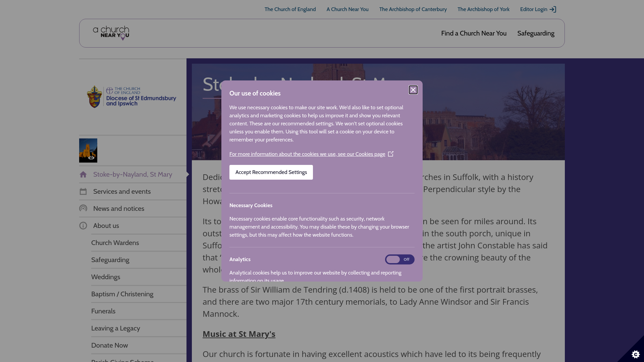This screenshot has width=644, height=362.
Task: Click the Our use of cookies title
Action: pos(255,94)
